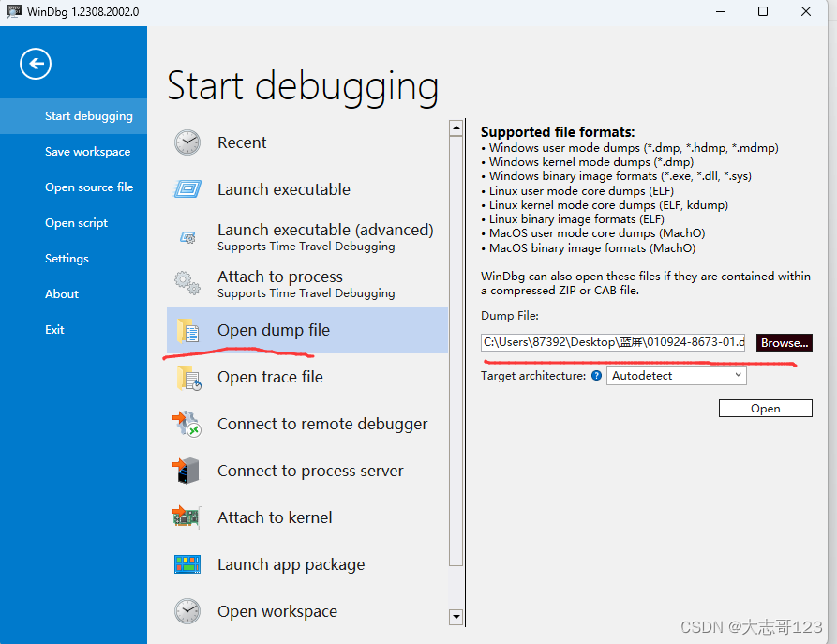This screenshot has width=837, height=644.
Task: Select Start debugging in the sidebar
Action: point(74,116)
